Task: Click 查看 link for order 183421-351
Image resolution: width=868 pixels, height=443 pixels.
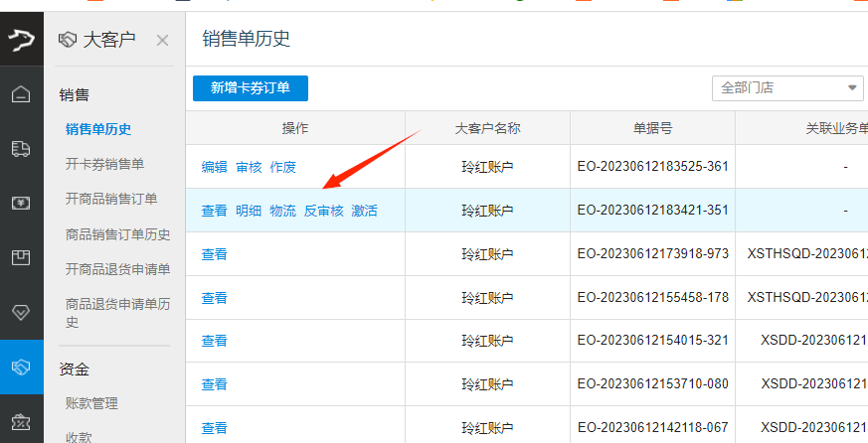Action: [x=214, y=211]
